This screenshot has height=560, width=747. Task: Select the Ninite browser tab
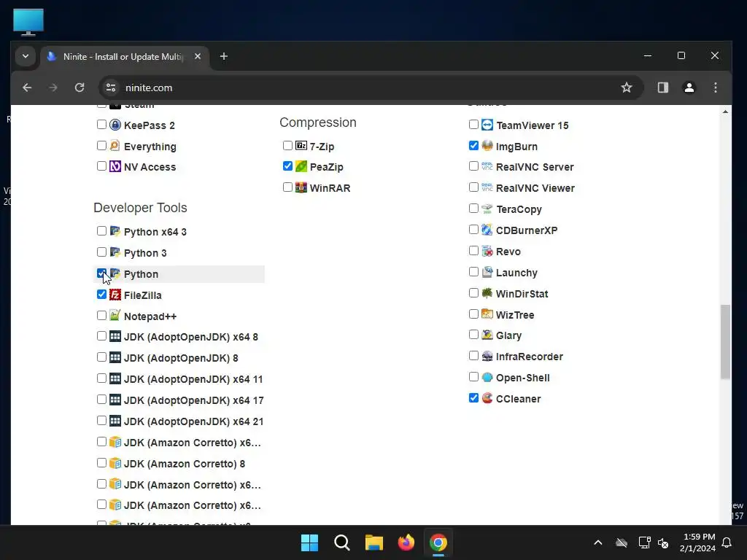click(125, 57)
